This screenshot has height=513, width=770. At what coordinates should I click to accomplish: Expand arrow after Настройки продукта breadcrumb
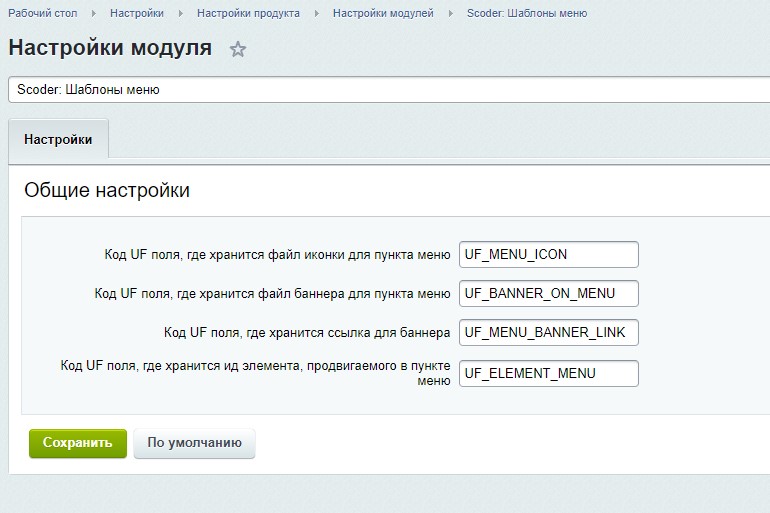coord(318,14)
